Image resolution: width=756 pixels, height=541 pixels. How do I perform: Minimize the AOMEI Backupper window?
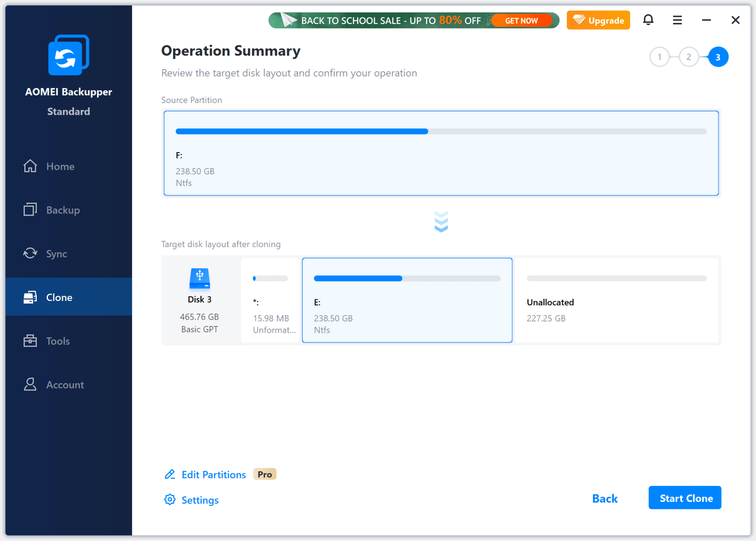pyautogui.click(x=707, y=20)
